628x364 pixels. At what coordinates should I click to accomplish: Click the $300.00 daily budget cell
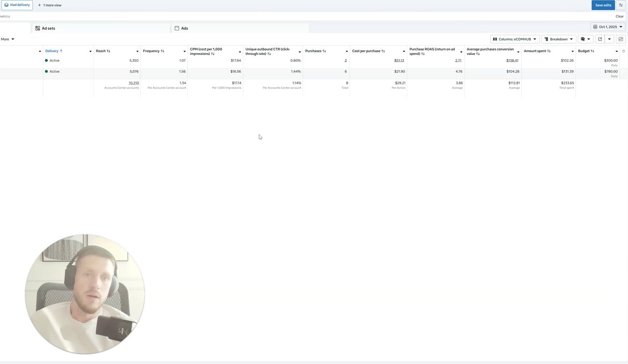pos(611,60)
